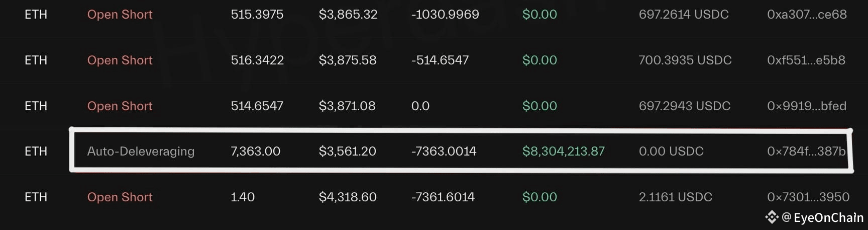Open transaction hash 0xa307...ce68
This screenshot has height=230, width=868.
coord(807,15)
